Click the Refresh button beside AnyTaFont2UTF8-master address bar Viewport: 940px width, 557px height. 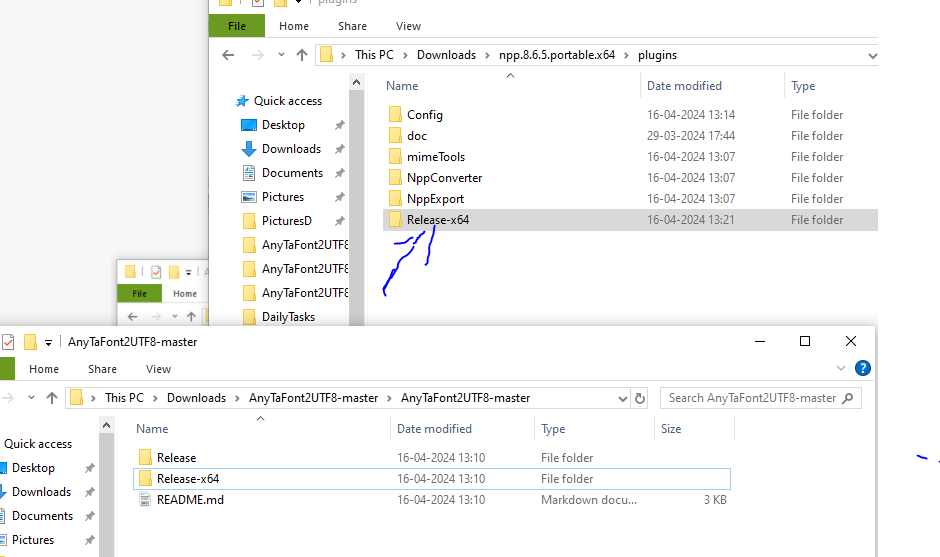(641, 398)
